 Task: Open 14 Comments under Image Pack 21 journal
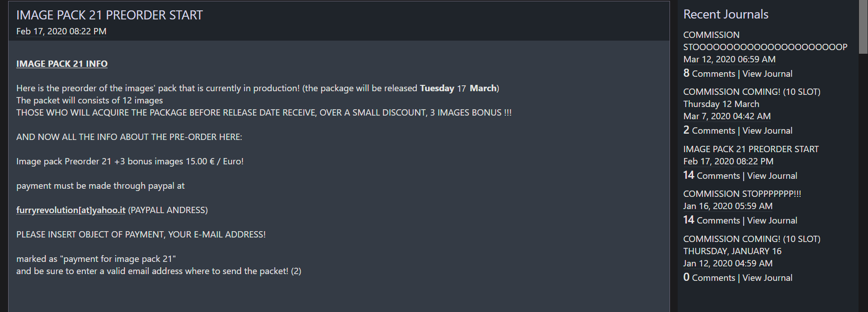[712, 175]
